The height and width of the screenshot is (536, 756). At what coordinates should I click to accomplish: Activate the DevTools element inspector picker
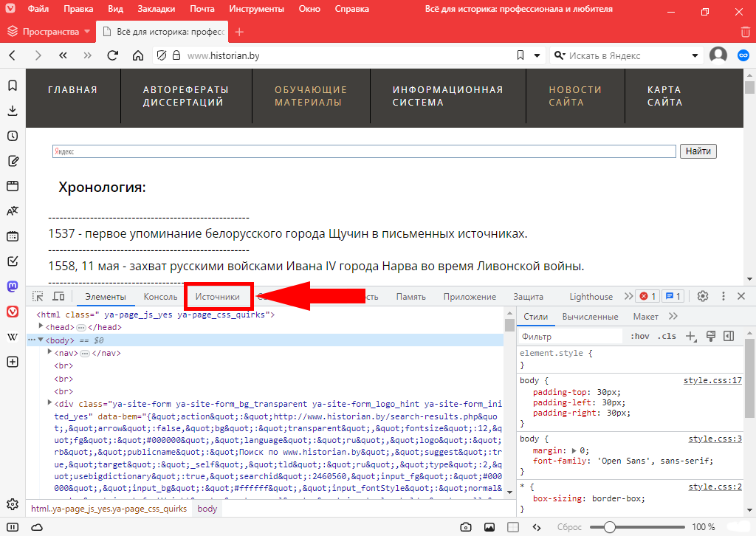tap(38, 297)
